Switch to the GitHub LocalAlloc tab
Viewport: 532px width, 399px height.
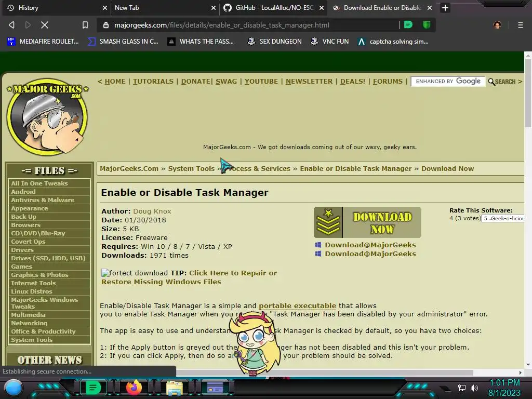(274, 8)
